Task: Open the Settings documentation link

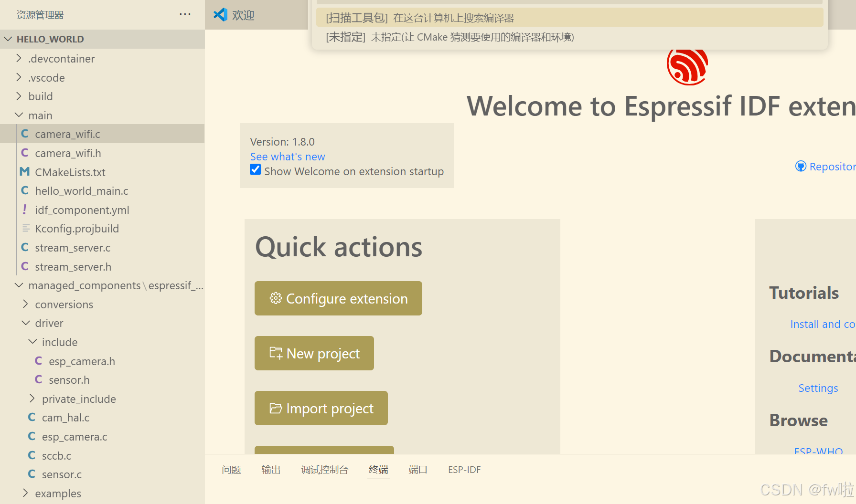Action: point(818,388)
